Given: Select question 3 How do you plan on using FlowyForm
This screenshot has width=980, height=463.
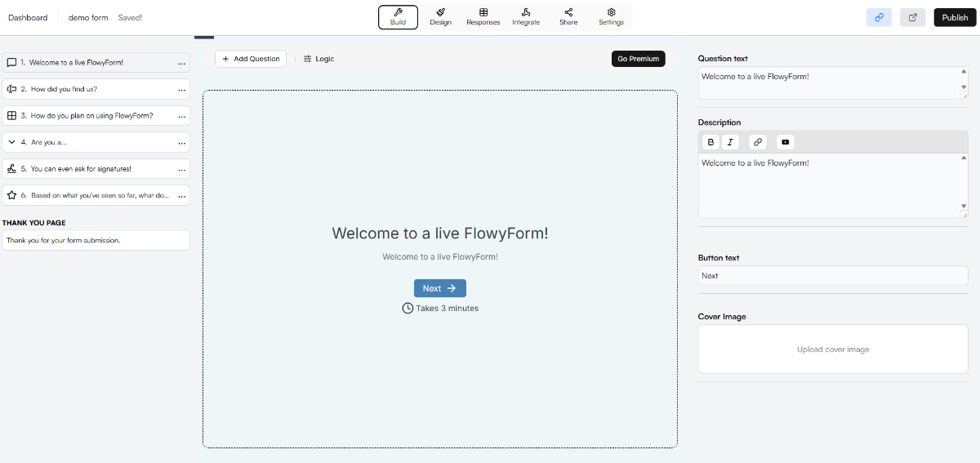Looking at the screenshot, I should 96,115.
